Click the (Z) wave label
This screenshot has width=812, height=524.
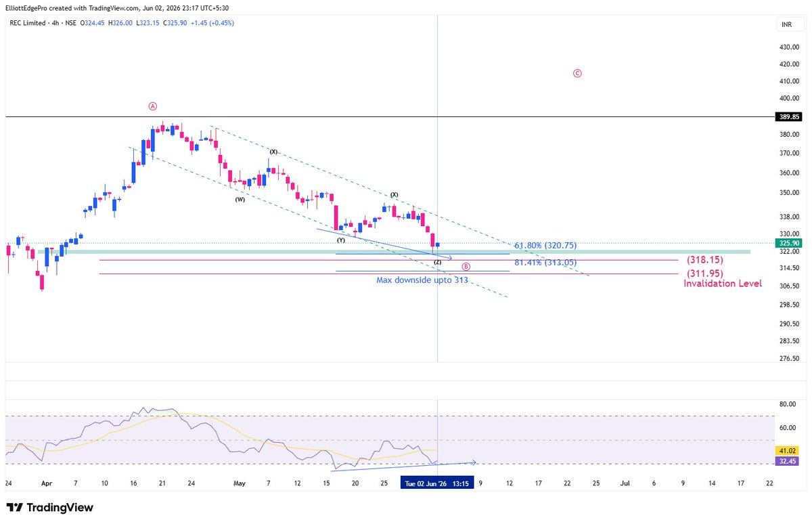point(437,261)
